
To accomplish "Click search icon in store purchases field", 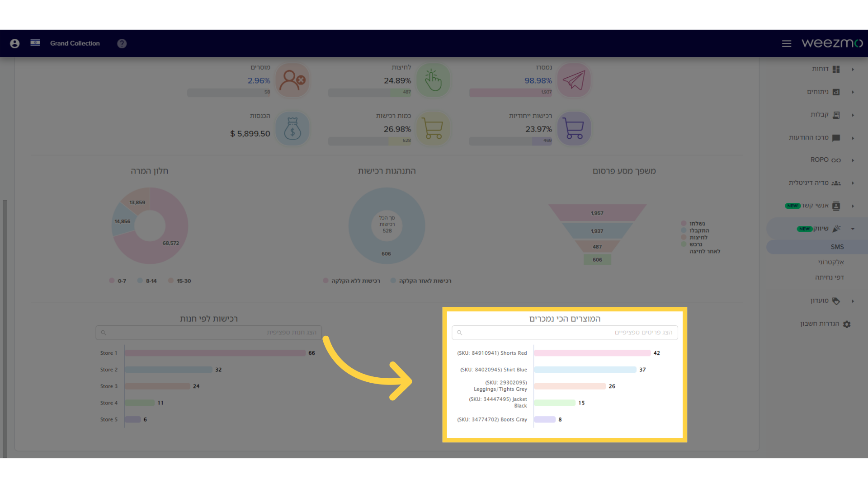I will point(104,333).
